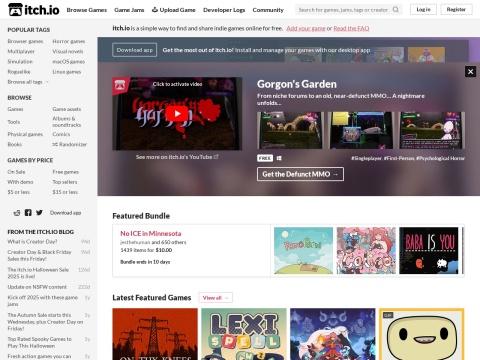The image size is (480, 360).
Task: Click the Windows platform icon
Action: pyautogui.click(x=279, y=158)
